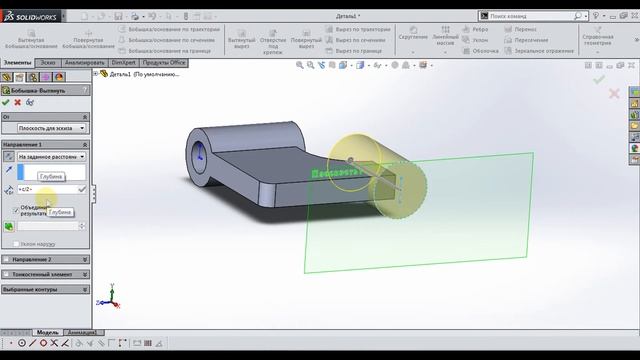The height and width of the screenshot is (360, 640).
Task: Click the Перенос wrap tool
Action: [x=520, y=29]
